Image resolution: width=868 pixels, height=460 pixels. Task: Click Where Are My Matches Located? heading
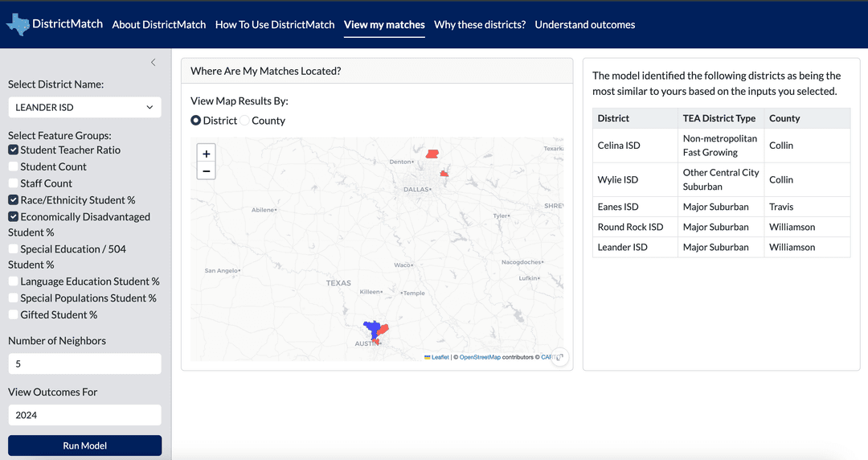(266, 71)
